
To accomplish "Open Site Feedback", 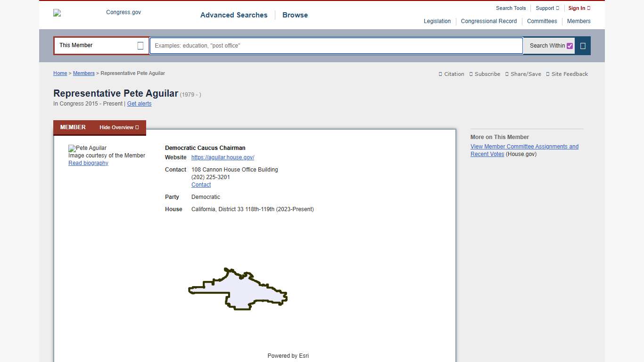I will point(567,74).
